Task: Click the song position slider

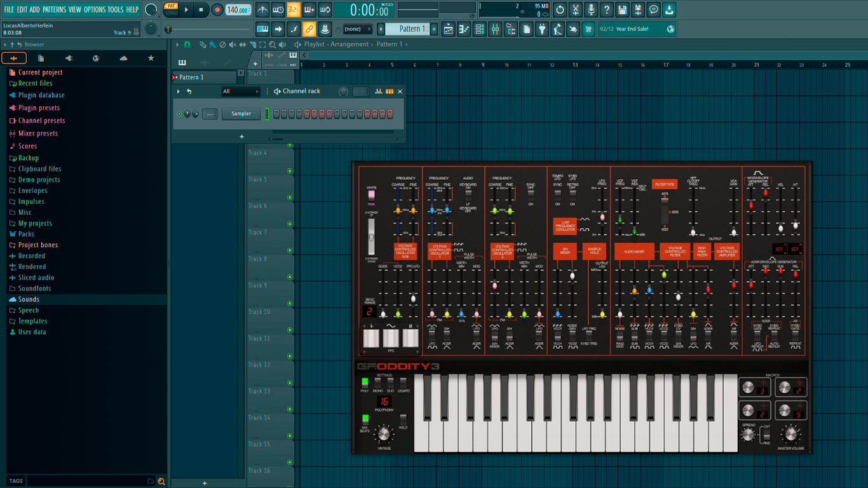Action: [x=208, y=29]
